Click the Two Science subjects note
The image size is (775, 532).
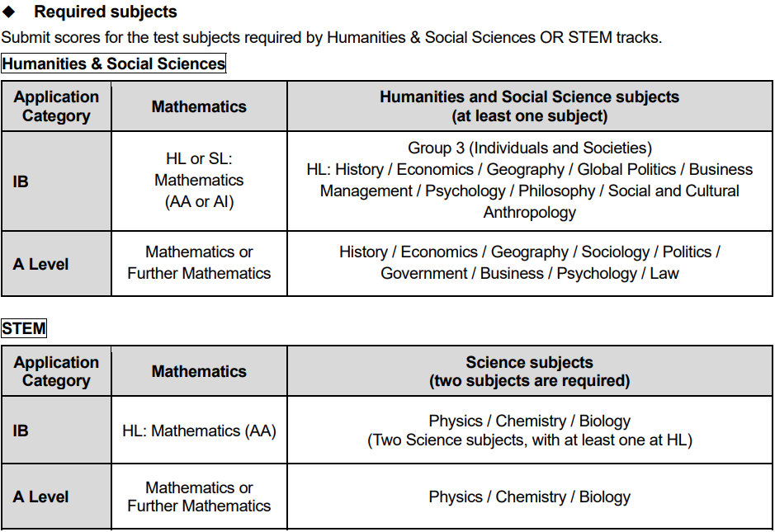pos(529,440)
